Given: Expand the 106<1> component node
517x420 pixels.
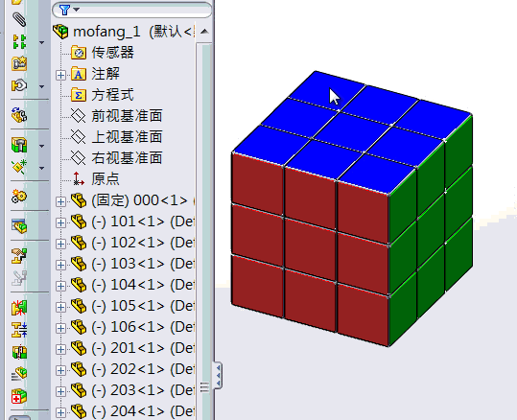Looking at the screenshot, I should tap(60, 328).
